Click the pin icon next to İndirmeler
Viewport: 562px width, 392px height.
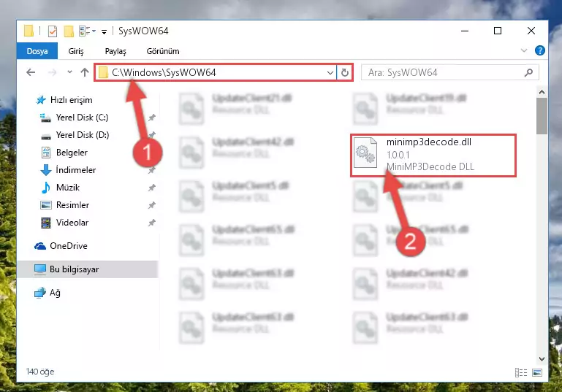pos(152,170)
